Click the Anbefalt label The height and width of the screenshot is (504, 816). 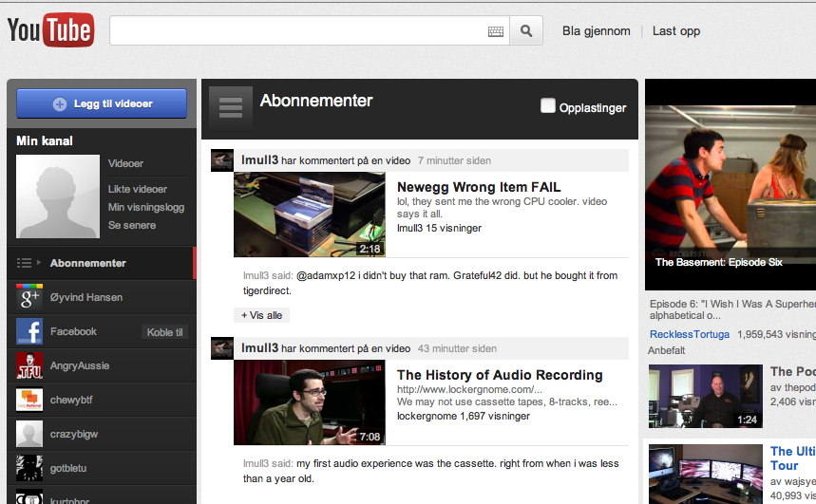pos(667,350)
